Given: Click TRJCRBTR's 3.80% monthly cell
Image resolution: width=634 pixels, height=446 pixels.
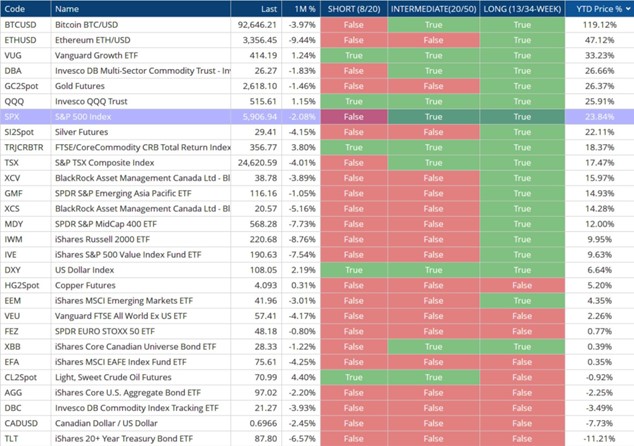Looking at the screenshot, I should coord(301,148).
